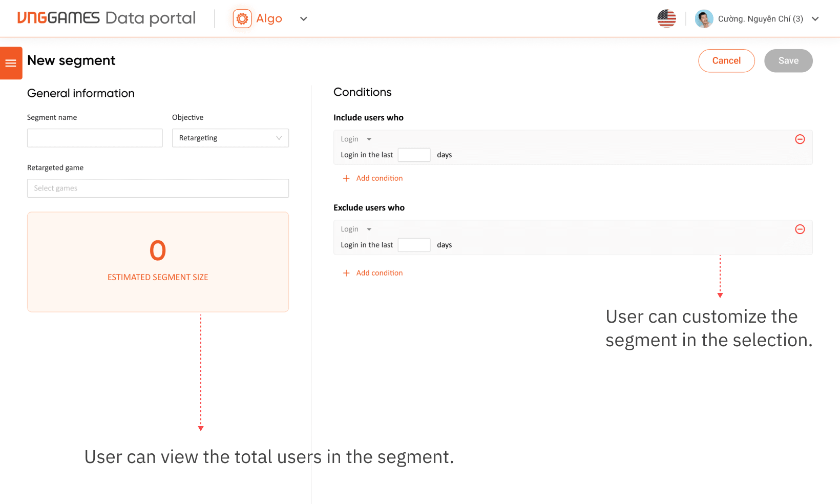Screen dimensions: 840x504
Task: Open the orange hamburger sidebar menu
Action: 11,63
